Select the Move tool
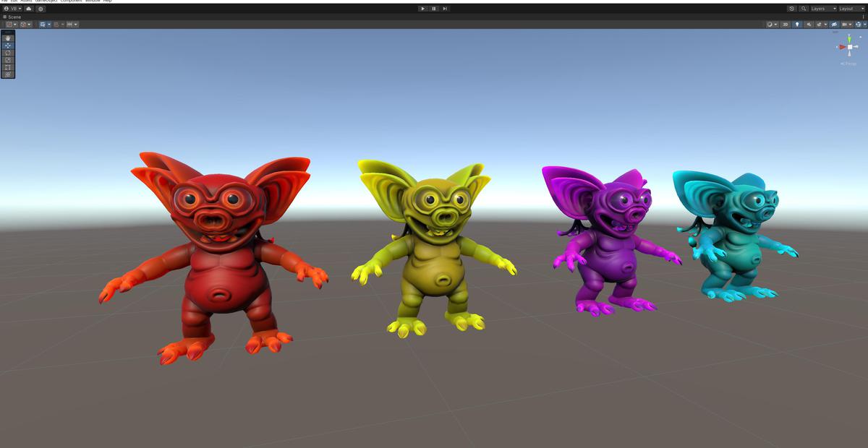 point(8,46)
